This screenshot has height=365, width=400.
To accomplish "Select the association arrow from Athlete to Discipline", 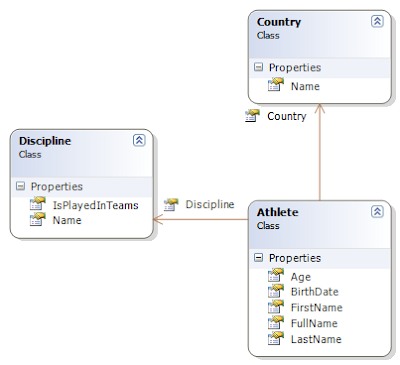I will tap(200, 219).
